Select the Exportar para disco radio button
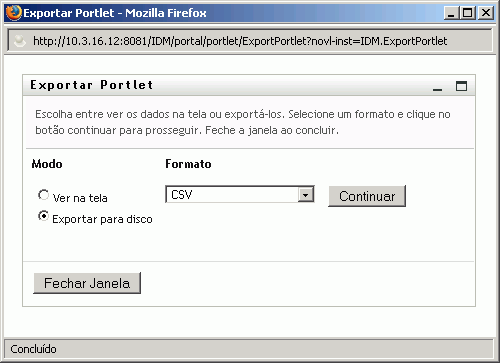The width and height of the screenshot is (500, 363). [x=43, y=216]
